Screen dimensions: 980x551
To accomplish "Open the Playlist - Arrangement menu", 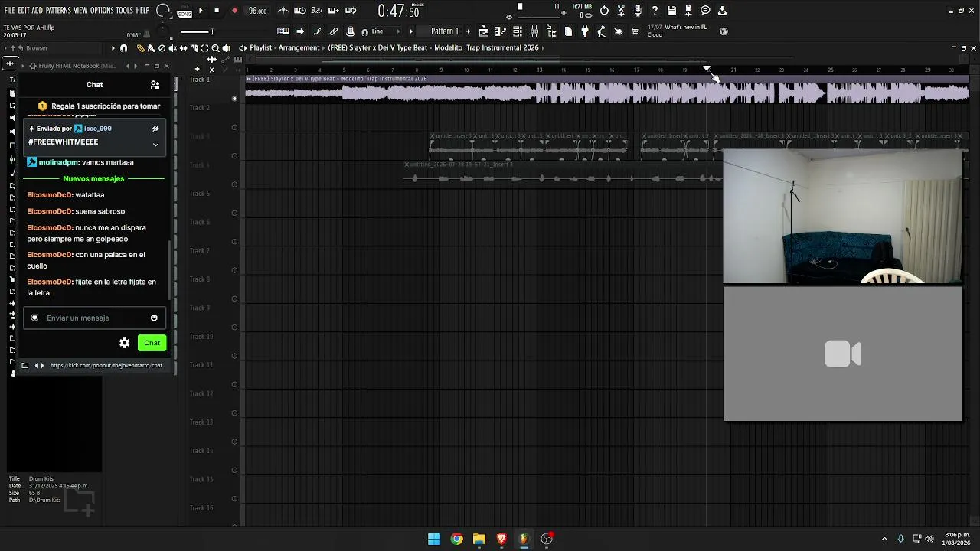I will click(284, 47).
